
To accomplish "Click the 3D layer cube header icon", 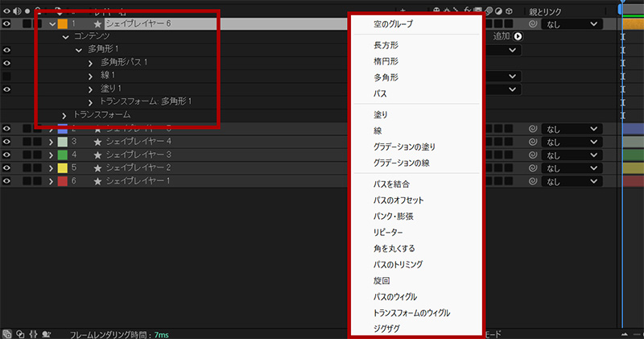I will pos(509,11).
